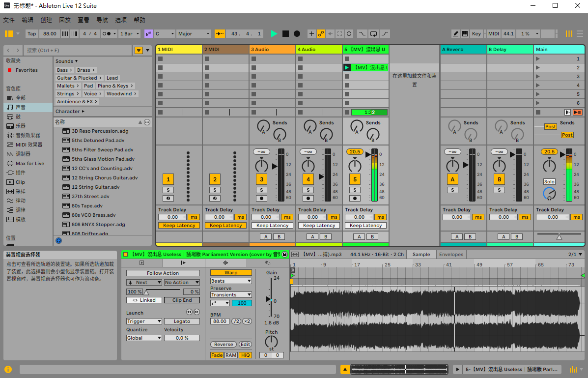Collapse the Sounds filter group
This screenshot has width=588, height=378.
(67, 61)
